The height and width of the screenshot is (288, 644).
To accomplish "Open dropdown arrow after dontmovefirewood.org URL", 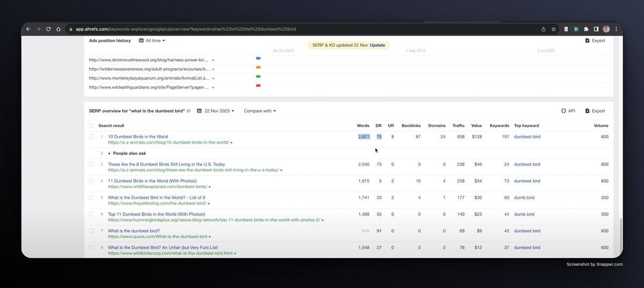I will tap(213, 61).
